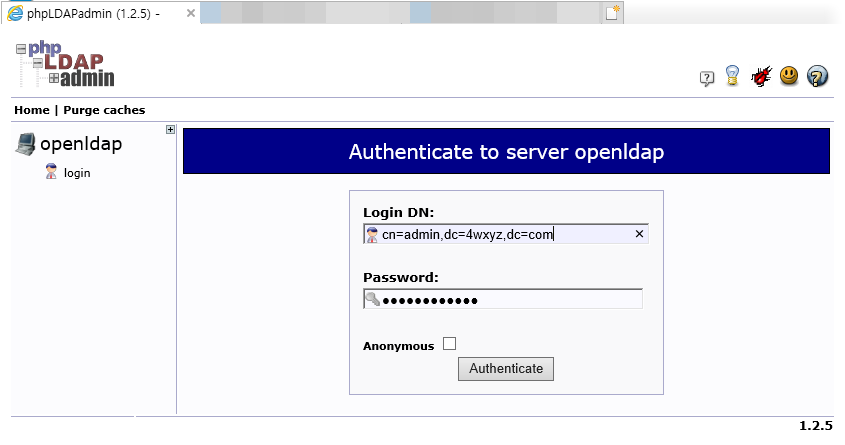Open the forum question-bubble icon
Viewport: 845px width, 445px height.
[x=707, y=79]
